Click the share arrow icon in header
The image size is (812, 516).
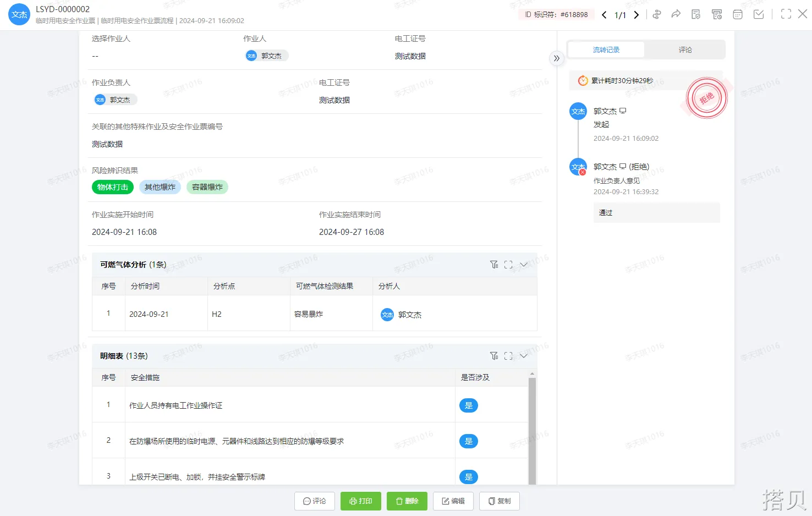pyautogui.click(x=676, y=14)
